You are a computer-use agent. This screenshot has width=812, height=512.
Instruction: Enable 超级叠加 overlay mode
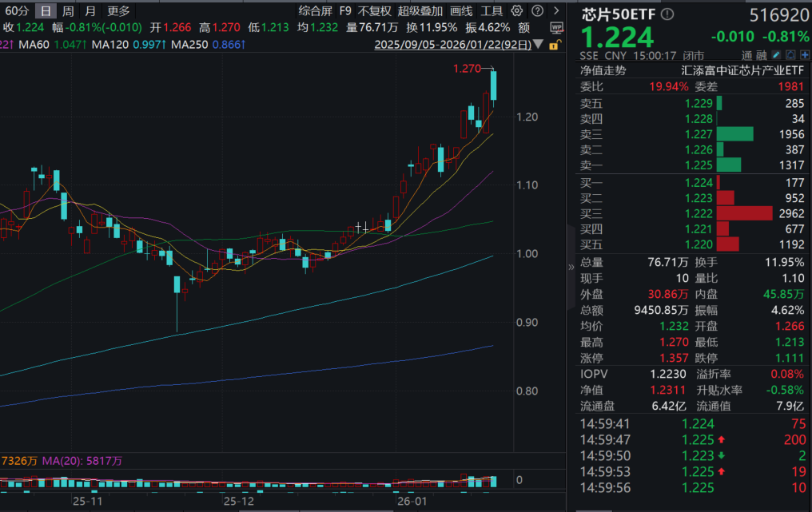[421, 10]
